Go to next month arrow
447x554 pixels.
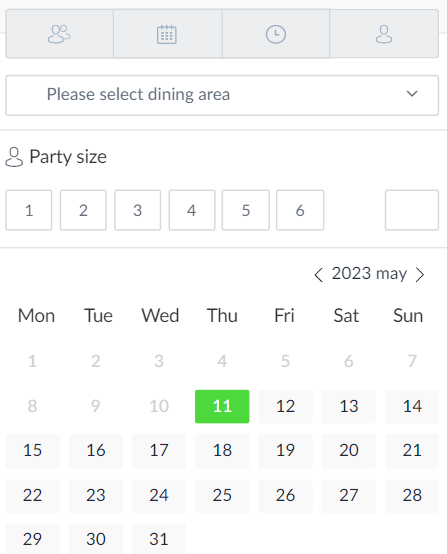tap(420, 275)
